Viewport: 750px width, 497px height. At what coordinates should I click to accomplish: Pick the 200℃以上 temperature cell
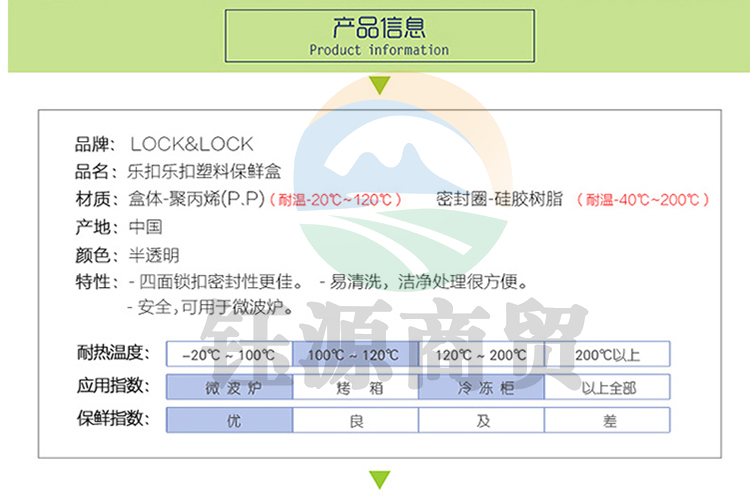pos(607,354)
